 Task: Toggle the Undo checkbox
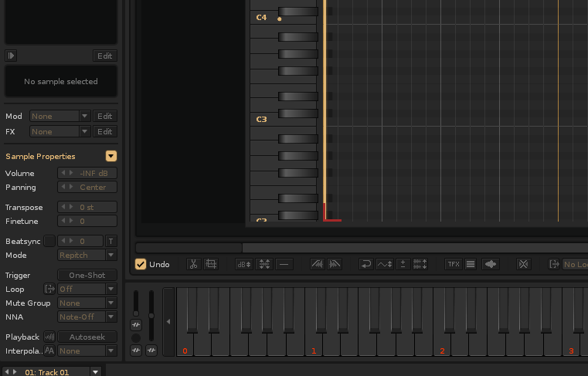pyautogui.click(x=141, y=264)
